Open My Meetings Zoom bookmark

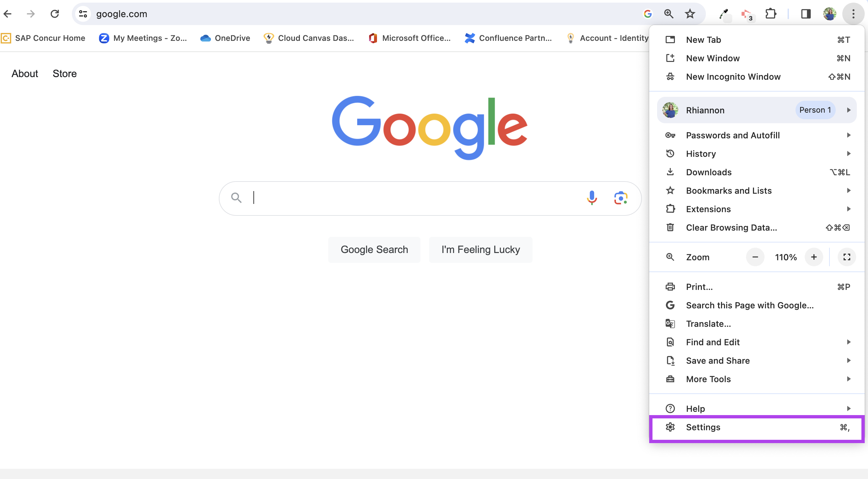coord(143,38)
